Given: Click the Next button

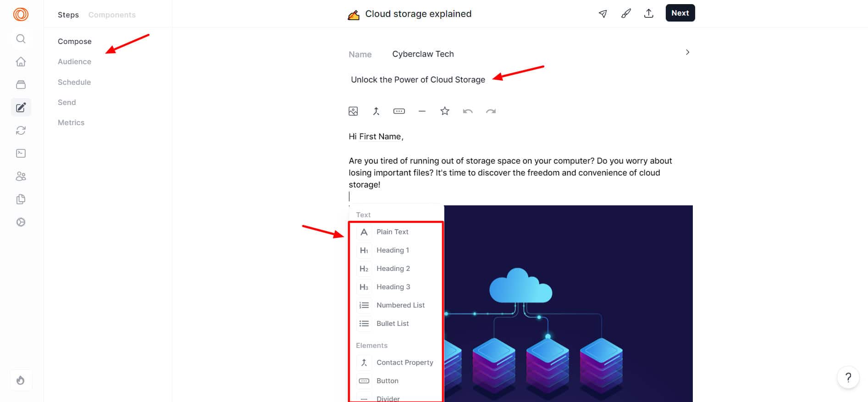Looking at the screenshot, I should [x=680, y=13].
